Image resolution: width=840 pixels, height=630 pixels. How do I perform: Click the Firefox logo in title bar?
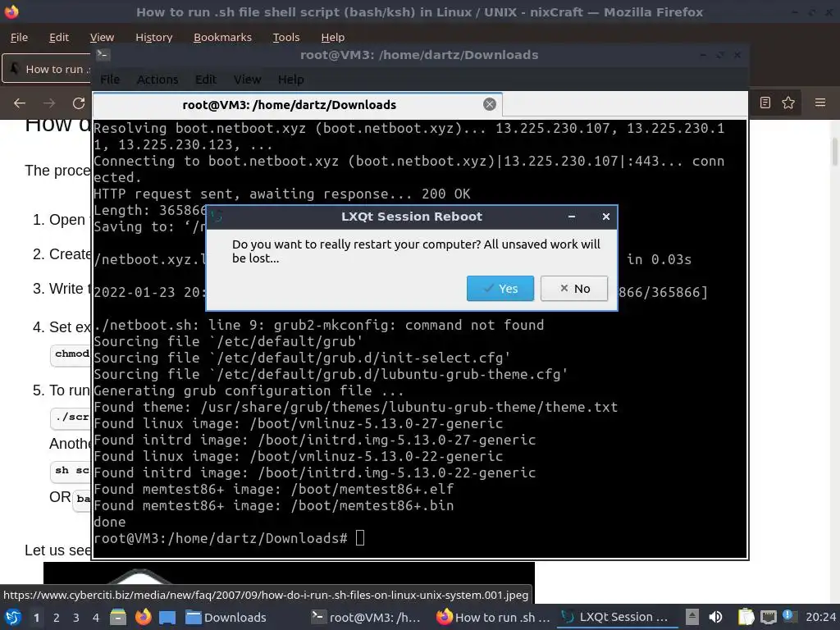(x=11, y=11)
